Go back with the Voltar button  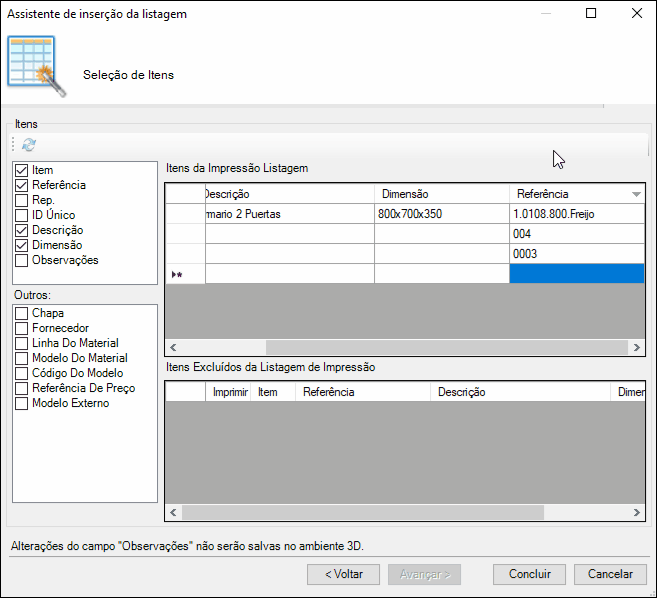tap(344, 574)
